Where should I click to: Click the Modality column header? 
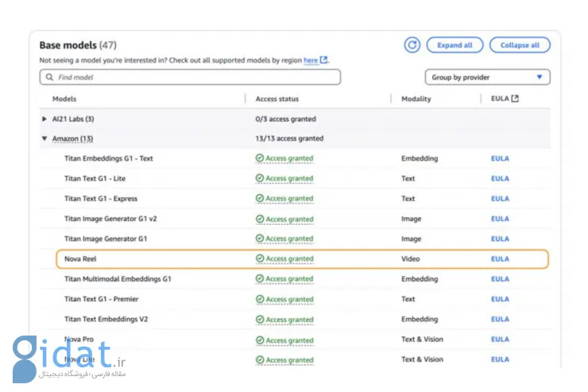tap(416, 99)
